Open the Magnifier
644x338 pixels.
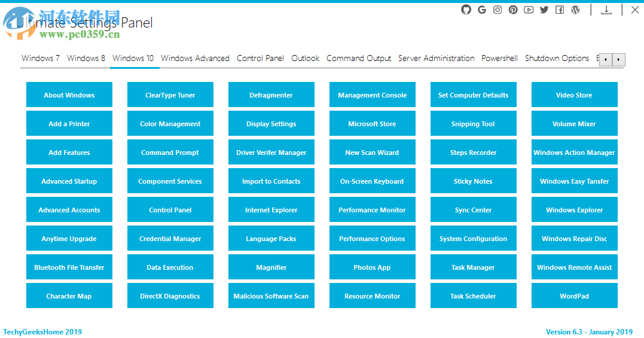271,267
